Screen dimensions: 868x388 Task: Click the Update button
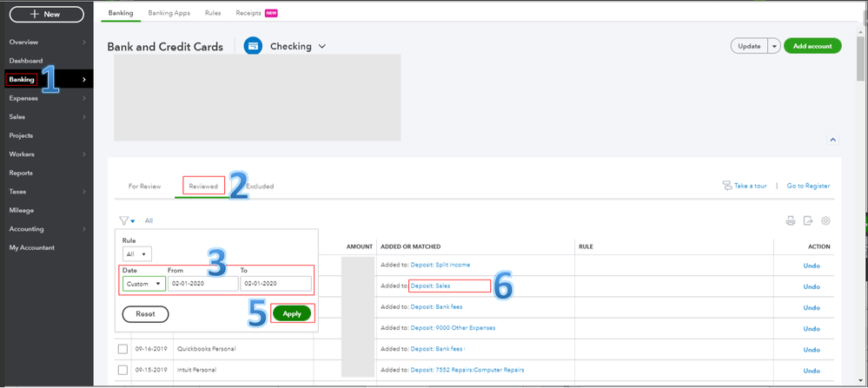750,46
